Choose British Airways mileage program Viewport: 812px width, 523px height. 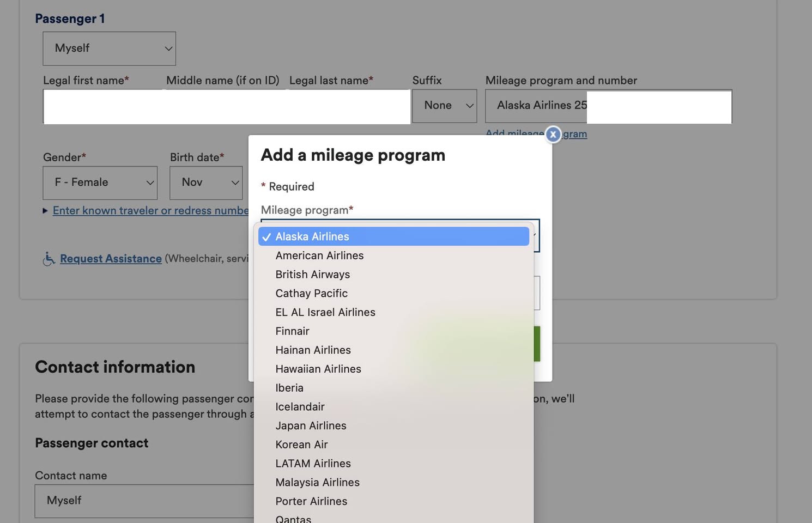tap(312, 275)
